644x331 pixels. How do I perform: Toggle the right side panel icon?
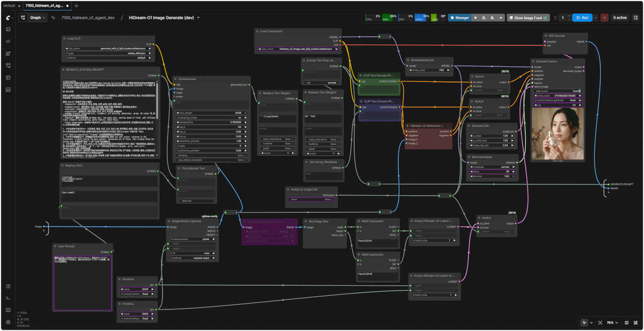(635, 18)
